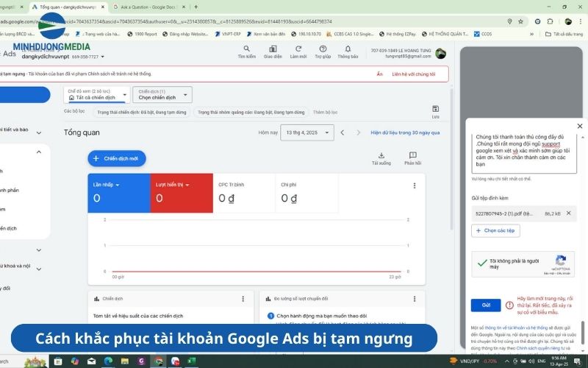Screen dimensions: 588x368
Task: Open Lần nhấp metric dropdown
Action: pos(106,185)
